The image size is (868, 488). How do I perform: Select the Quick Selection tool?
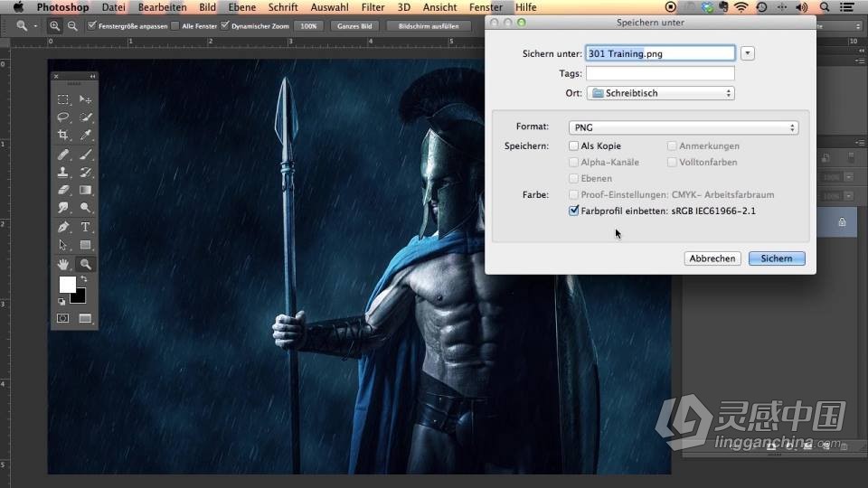[x=85, y=117]
